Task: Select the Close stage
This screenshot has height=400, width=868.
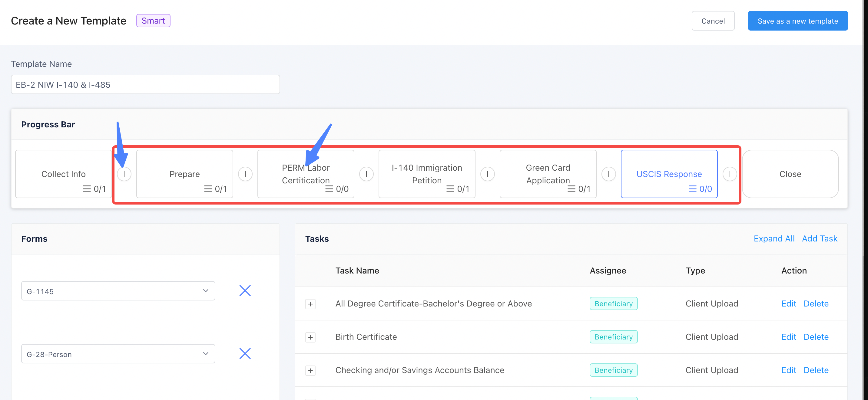Action: click(790, 174)
